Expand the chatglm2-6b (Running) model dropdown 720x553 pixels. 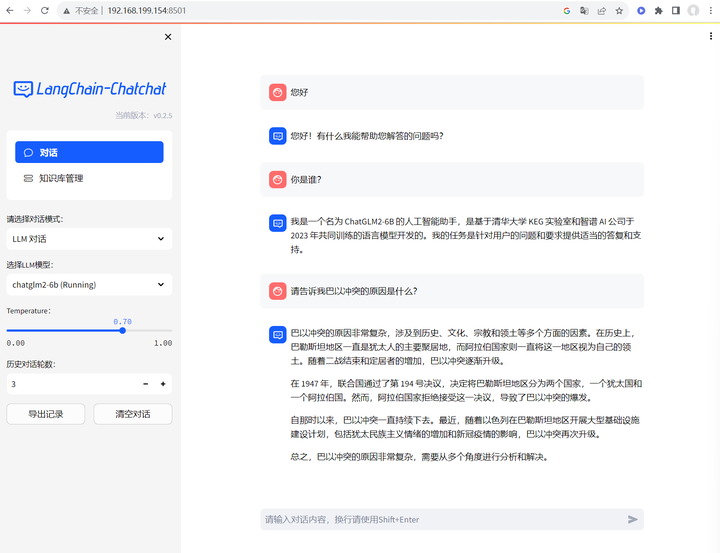tap(89, 285)
